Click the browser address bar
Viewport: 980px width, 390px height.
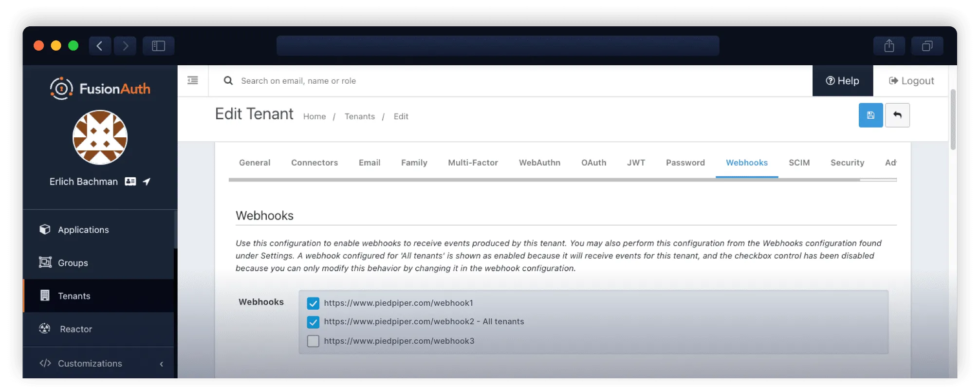point(498,46)
